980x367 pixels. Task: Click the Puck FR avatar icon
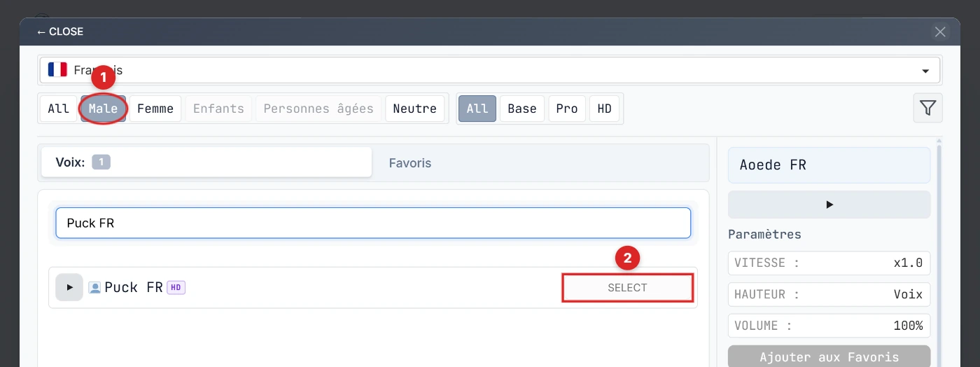click(95, 287)
